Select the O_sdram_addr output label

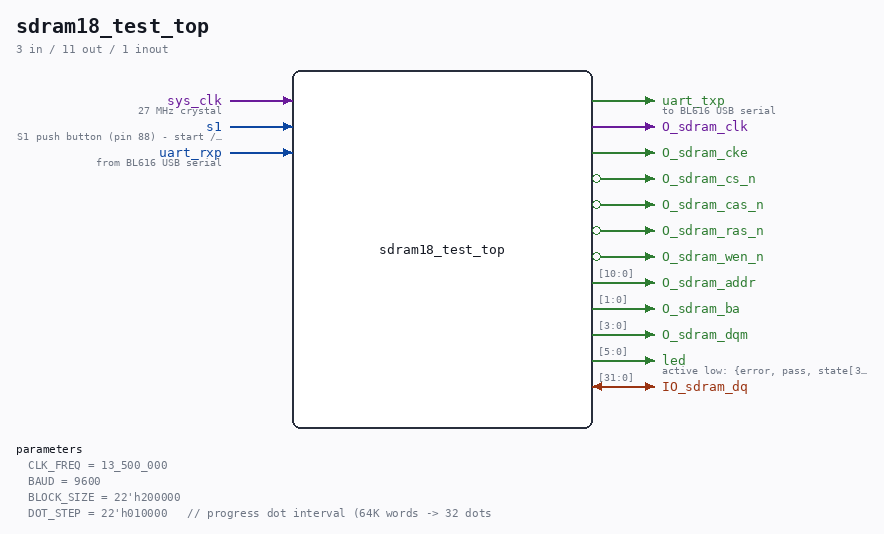709,282
